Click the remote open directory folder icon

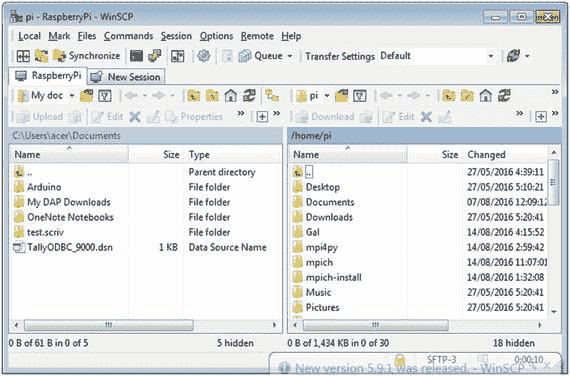(341, 96)
